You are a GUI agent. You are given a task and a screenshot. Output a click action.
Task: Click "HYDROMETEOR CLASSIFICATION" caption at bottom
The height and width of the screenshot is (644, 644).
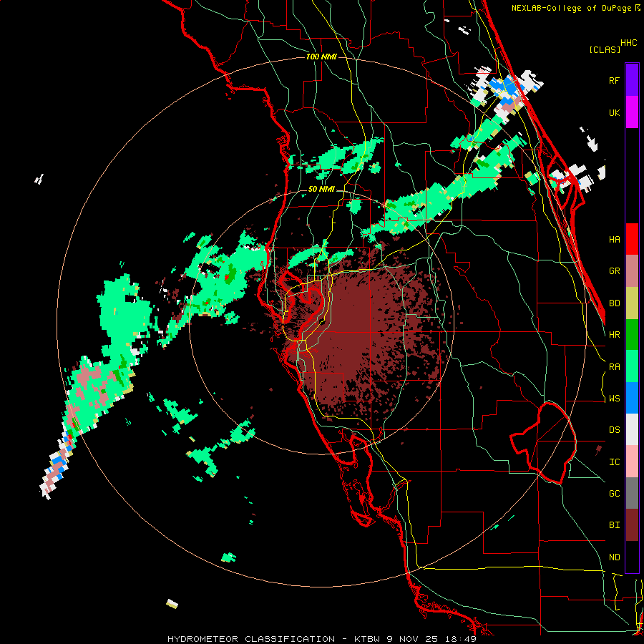pos(251,639)
